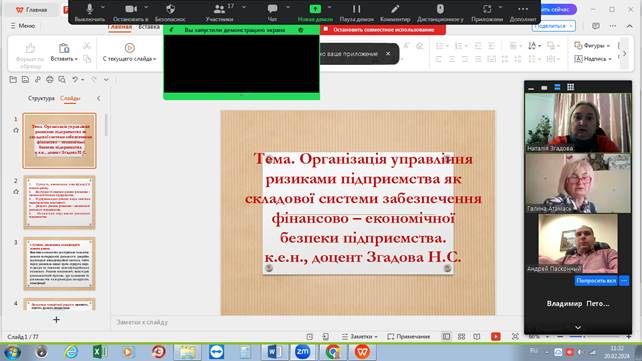Open the Participants list
This screenshot has width=642, height=361.
(219, 12)
